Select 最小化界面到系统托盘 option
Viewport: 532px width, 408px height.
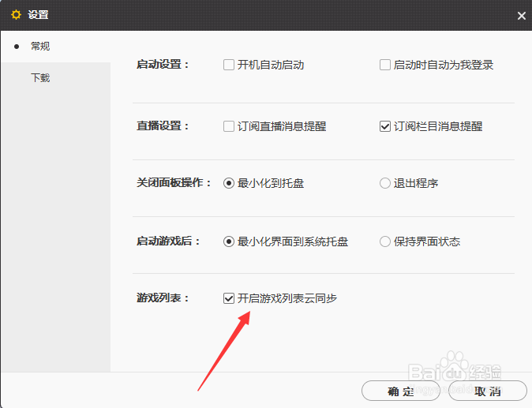point(229,241)
